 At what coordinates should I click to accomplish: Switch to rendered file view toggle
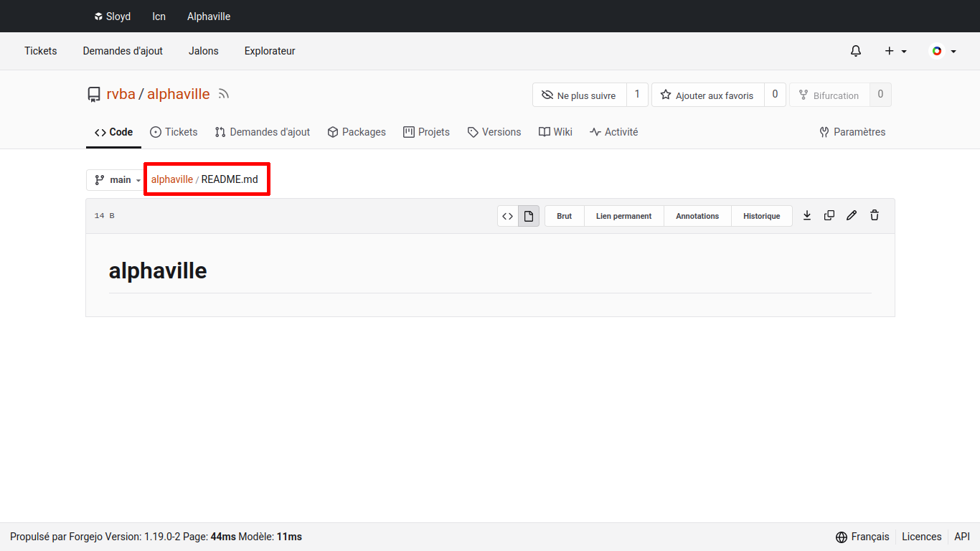pyautogui.click(x=529, y=216)
